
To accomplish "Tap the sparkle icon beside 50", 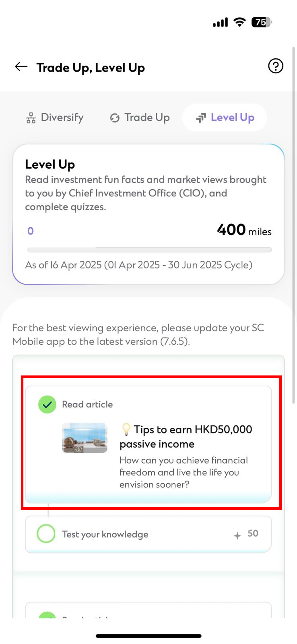I will coord(237,535).
